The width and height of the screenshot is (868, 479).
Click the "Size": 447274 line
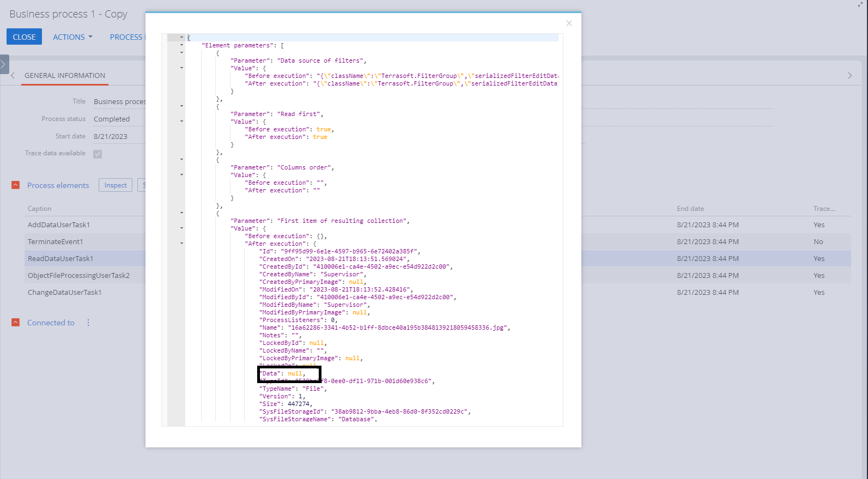(286, 404)
